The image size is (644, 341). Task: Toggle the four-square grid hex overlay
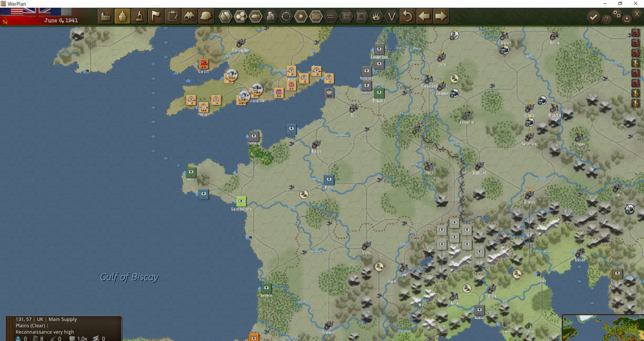(346, 16)
